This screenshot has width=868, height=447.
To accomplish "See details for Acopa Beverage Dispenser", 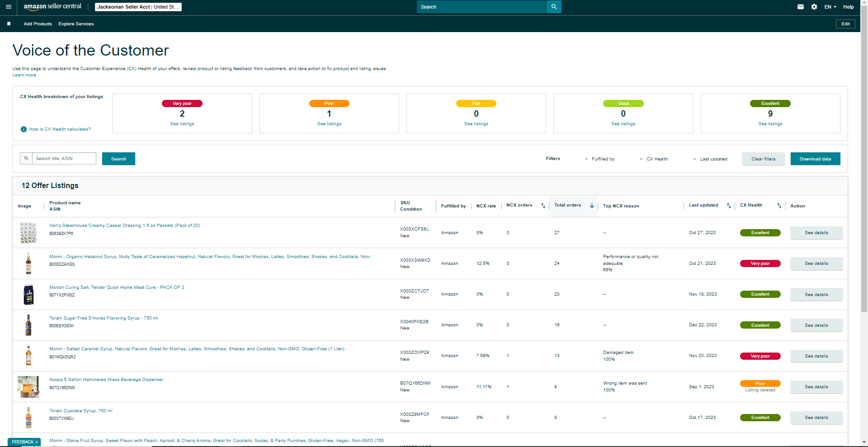I will pyautogui.click(x=816, y=387).
